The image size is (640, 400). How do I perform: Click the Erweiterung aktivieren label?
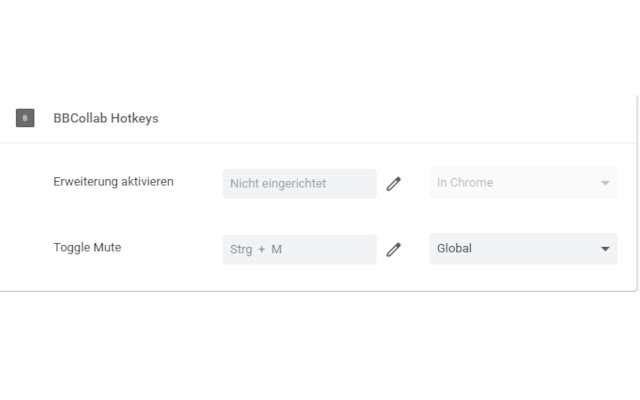pos(113,182)
